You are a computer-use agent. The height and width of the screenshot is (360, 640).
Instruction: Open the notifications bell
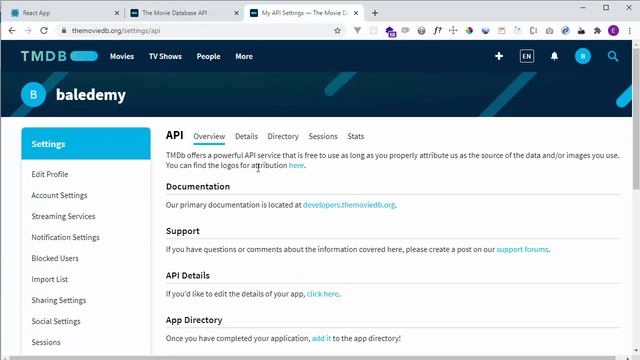tap(554, 56)
